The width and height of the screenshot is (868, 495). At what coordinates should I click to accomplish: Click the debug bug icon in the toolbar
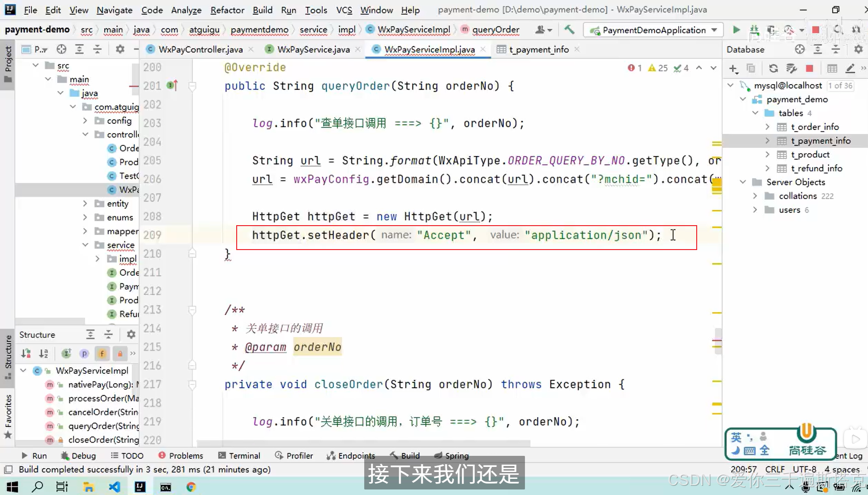754,30
